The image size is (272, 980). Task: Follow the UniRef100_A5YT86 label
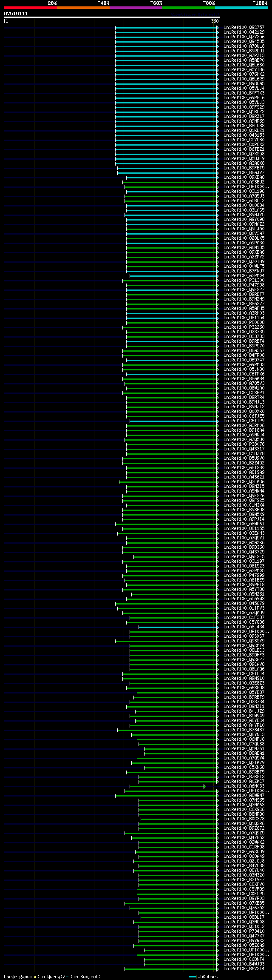[x=244, y=69]
